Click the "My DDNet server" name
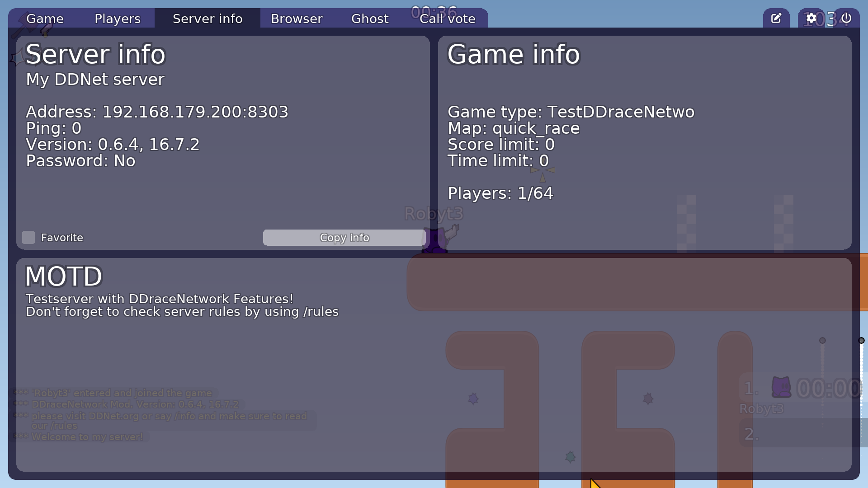 click(95, 80)
